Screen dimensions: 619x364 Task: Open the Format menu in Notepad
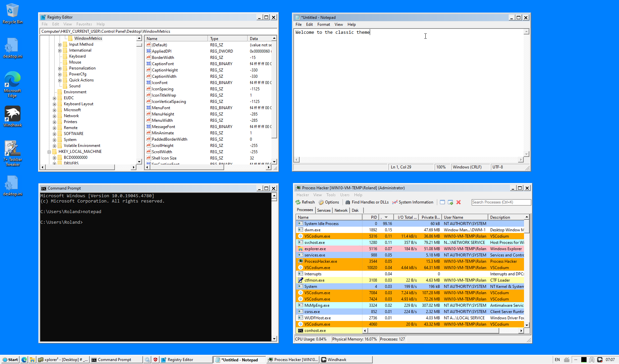point(323,24)
